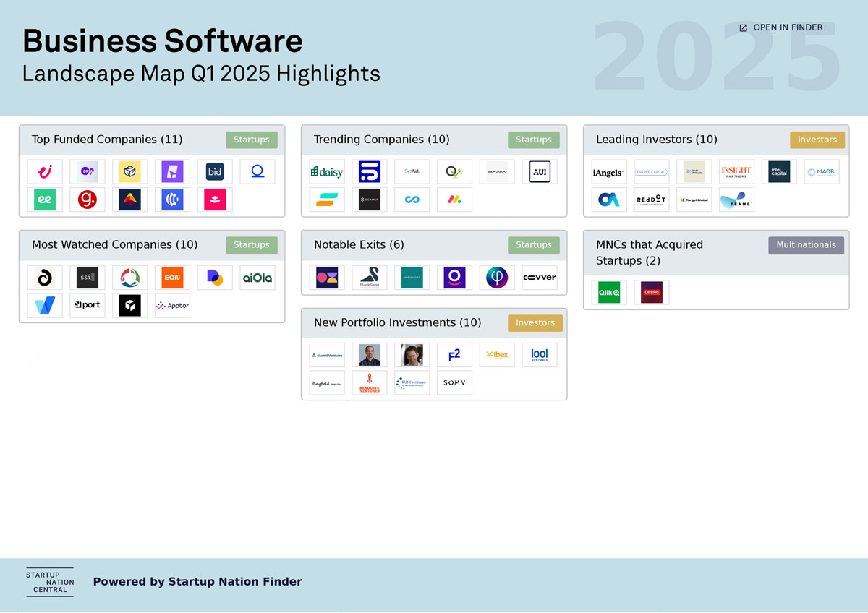
Task: Select the Alumni Ventures logo
Action: [327, 355]
